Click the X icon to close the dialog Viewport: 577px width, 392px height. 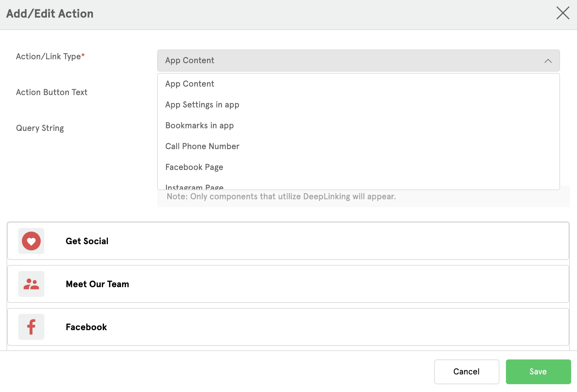tap(563, 13)
